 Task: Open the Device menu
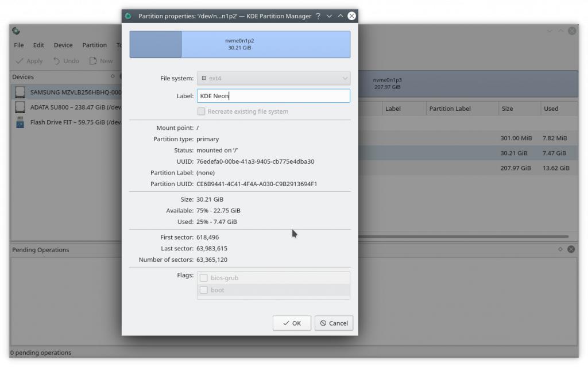click(x=63, y=45)
